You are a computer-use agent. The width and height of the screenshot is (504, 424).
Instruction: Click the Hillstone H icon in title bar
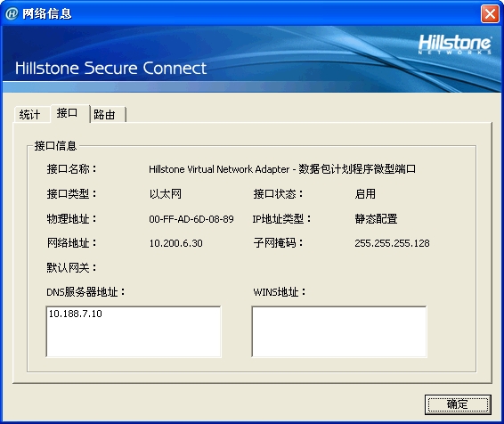[12, 13]
